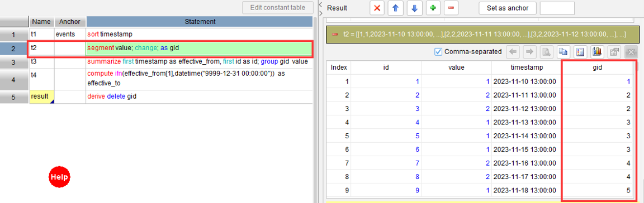This screenshot has height=203, width=644.
Task: Click the Set as anchor button
Action: (508, 8)
